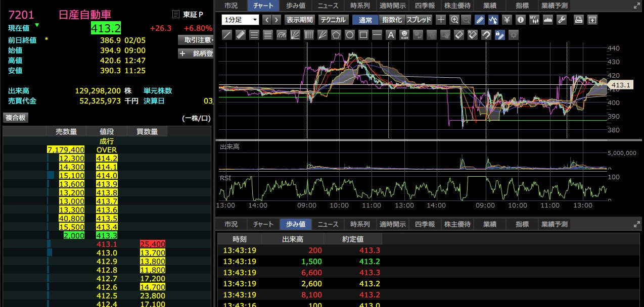Select the vertical lines drawing tool
The width and height of the screenshot is (644, 307).
308,35
